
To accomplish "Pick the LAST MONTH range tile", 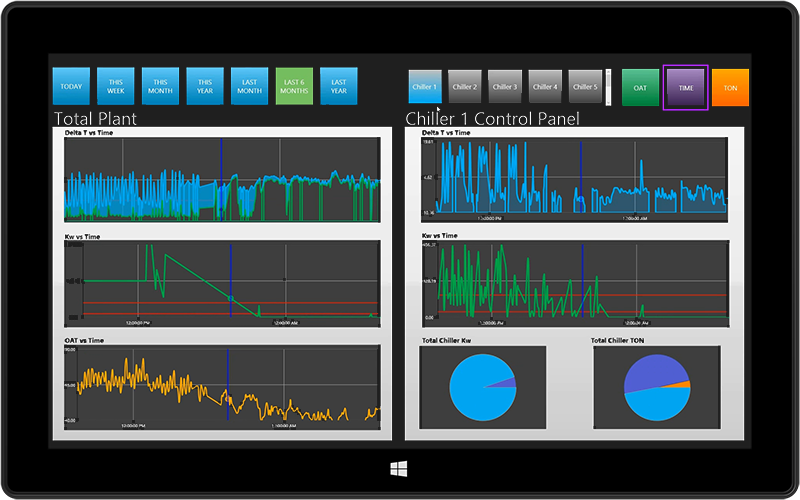I will pyautogui.click(x=249, y=87).
